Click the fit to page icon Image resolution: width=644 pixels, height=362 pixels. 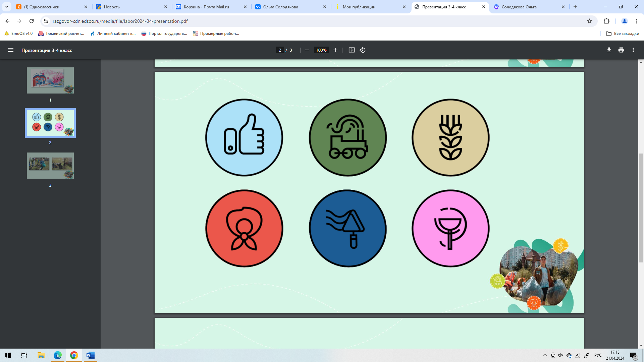(352, 50)
